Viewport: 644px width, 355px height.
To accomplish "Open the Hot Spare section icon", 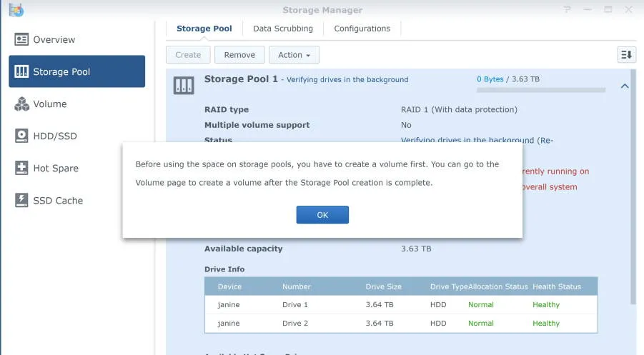I will [21, 168].
